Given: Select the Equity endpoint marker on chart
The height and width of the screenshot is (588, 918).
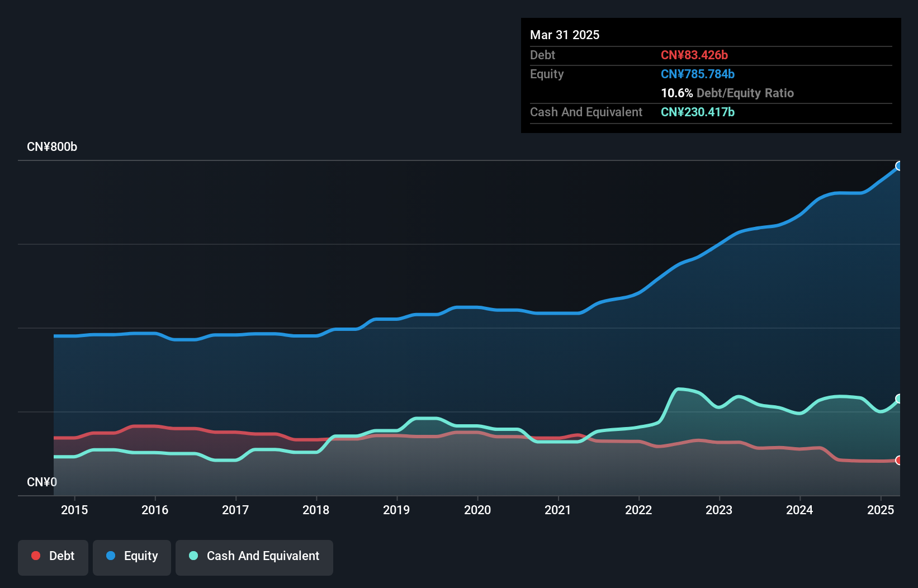Looking at the screenshot, I should 899,166.
